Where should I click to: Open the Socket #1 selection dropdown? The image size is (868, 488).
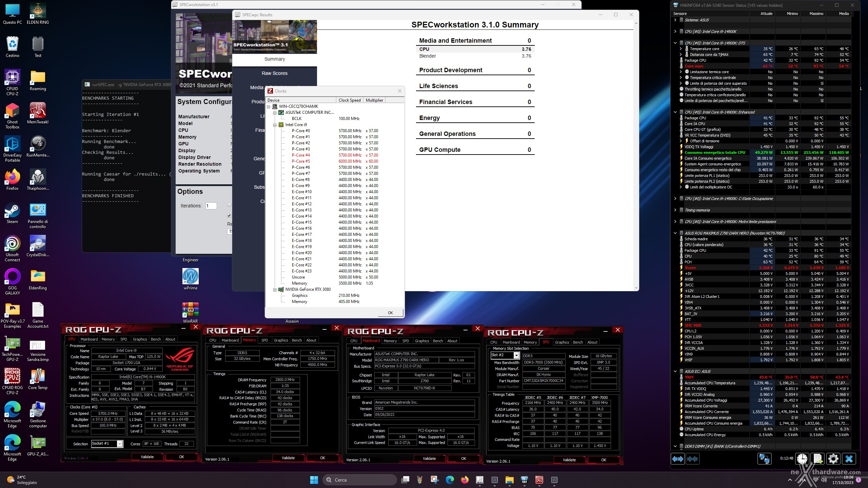click(120, 444)
